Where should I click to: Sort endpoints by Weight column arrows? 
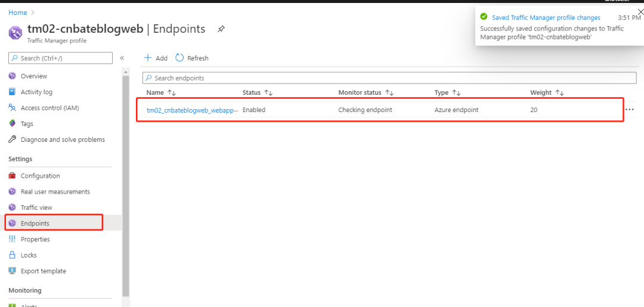[x=559, y=93]
